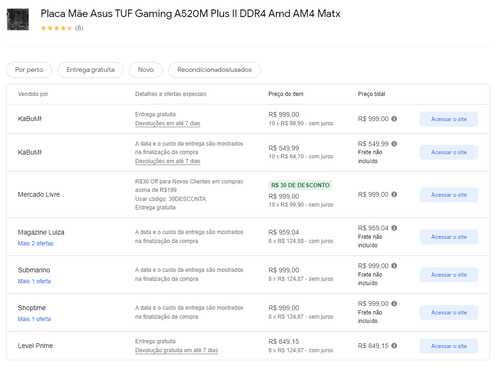The height and width of the screenshot is (366, 500).
Task: Visit Mercado Livre via Acessar o site
Action: tap(449, 195)
